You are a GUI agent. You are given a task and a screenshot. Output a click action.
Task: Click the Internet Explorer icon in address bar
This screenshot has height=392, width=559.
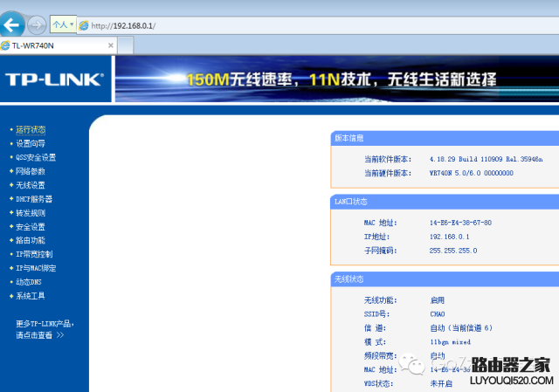click(84, 25)
